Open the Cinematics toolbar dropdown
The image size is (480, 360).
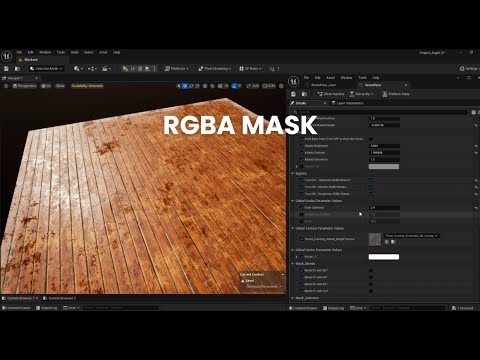point(106,69)
